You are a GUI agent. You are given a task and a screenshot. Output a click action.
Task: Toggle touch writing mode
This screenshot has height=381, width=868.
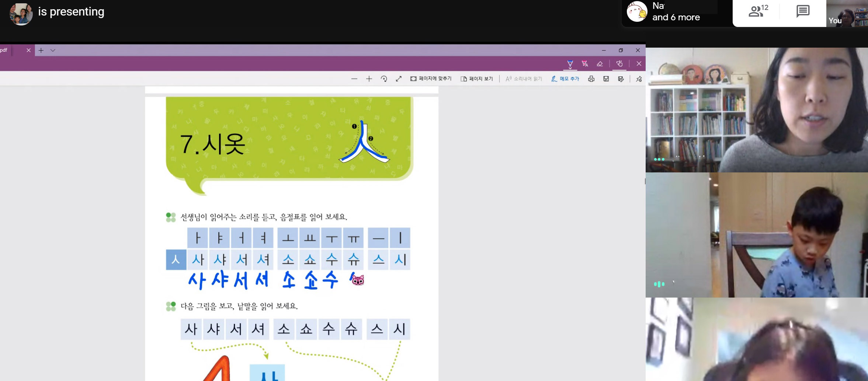point(619,64)
